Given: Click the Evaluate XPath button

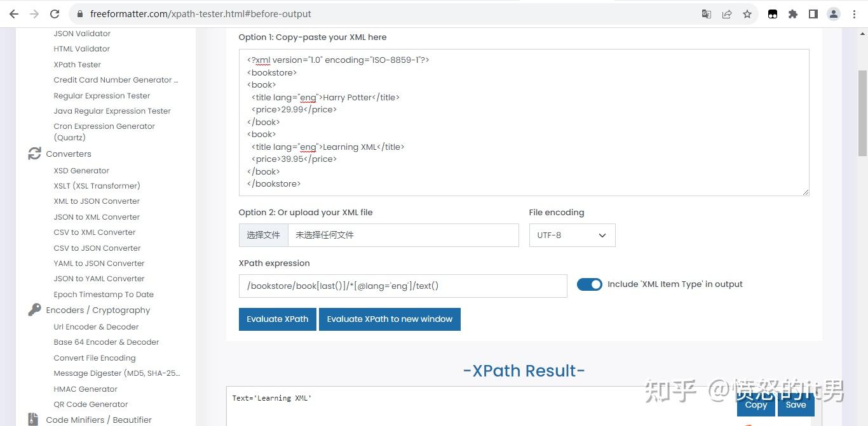Looking at the screenshot, I should (x=277, y=319).
